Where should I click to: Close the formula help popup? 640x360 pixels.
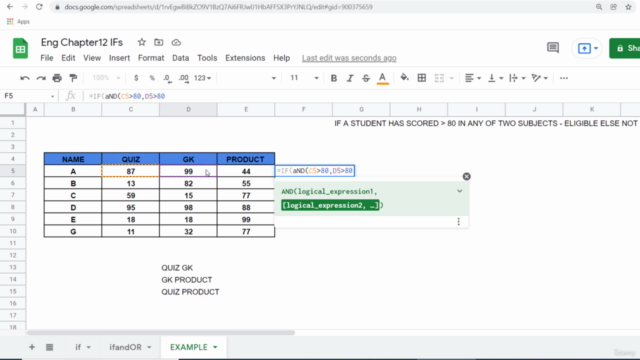(467, 176)
